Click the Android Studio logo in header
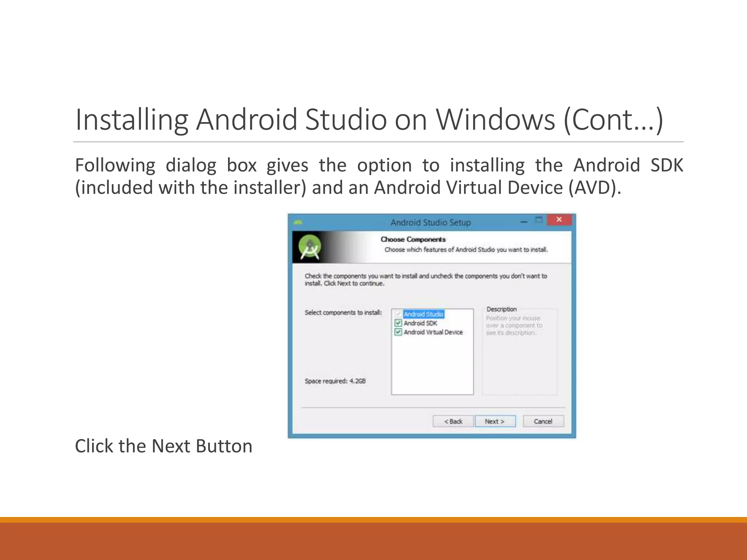Image resolution: width=747 pixels, height=560 pixels. pos(310,247)
